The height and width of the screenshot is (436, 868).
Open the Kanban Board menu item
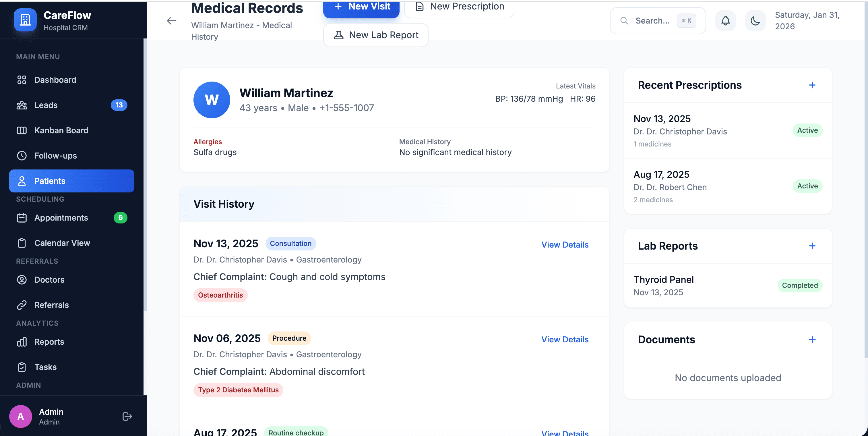61,130
